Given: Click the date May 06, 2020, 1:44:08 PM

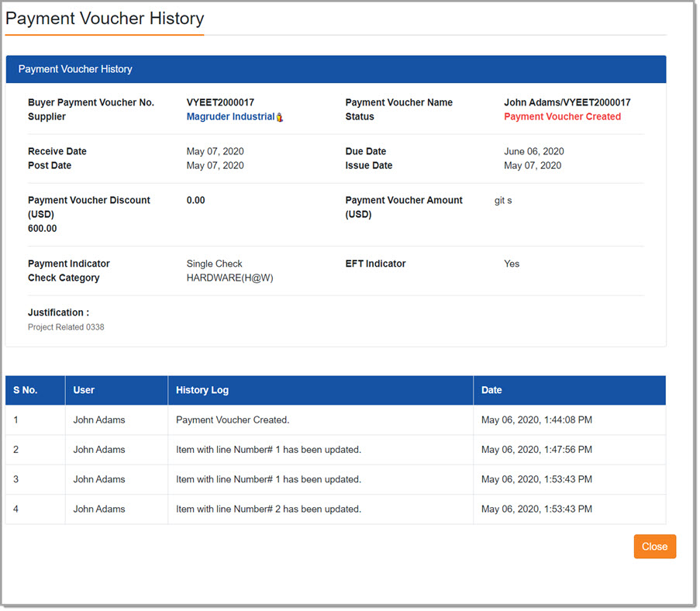Looking at the screenshot, I should tap(536, 419).
